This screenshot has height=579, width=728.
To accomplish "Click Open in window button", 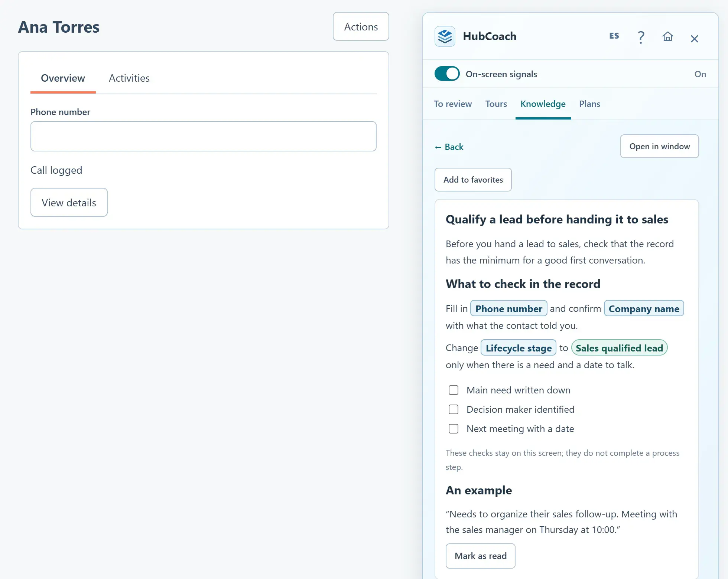I will pos(659,146).
